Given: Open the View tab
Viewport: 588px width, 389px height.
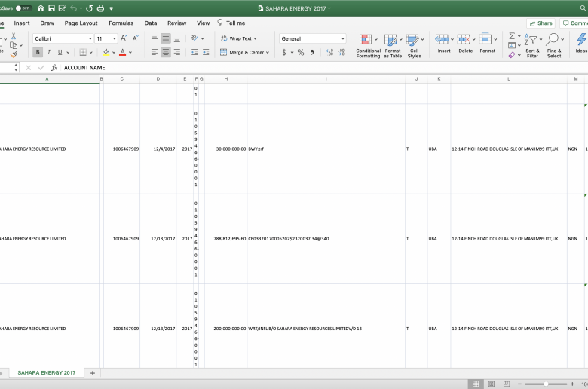Looking at the screenshot, I should [204, 23].
